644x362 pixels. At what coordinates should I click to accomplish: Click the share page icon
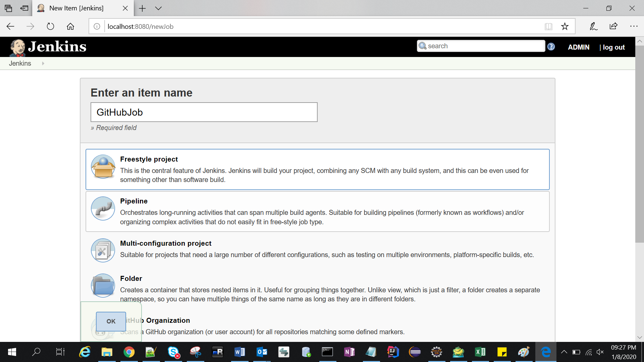(613, 26)
